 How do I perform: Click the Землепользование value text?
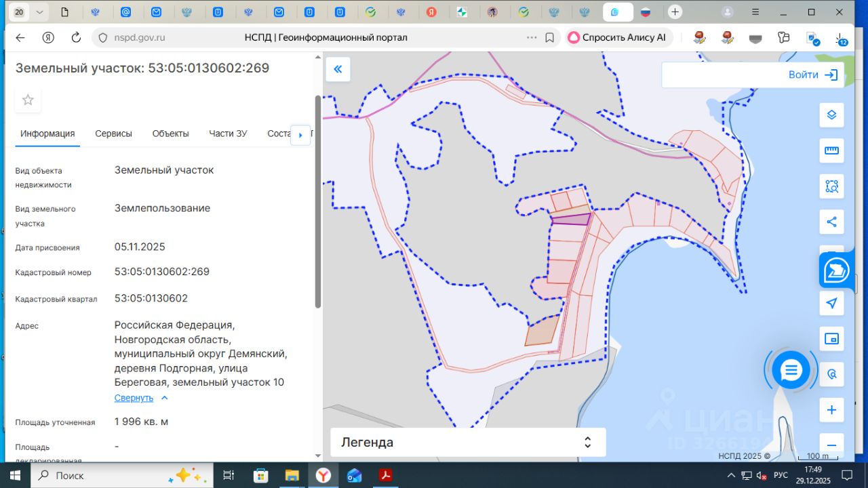click(x=162, y=208)
